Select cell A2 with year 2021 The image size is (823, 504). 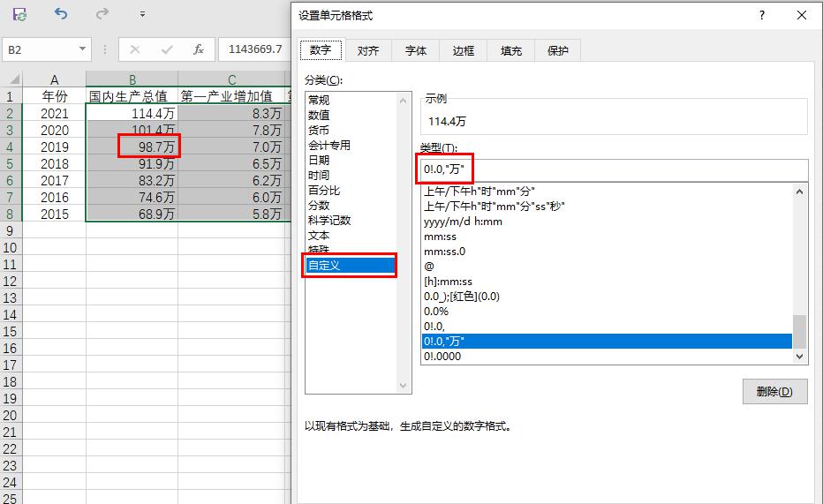(x=55, y=113)
